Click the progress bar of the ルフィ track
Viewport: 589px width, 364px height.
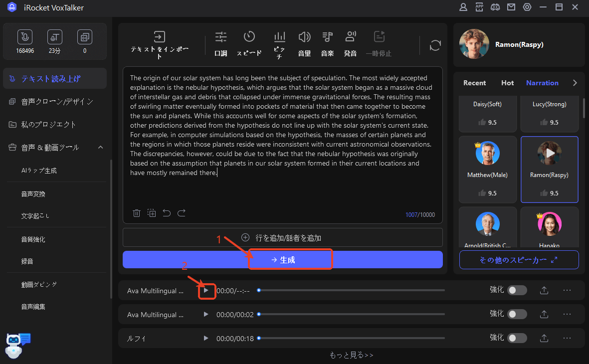pyautogui.click(x=351, y=339)
